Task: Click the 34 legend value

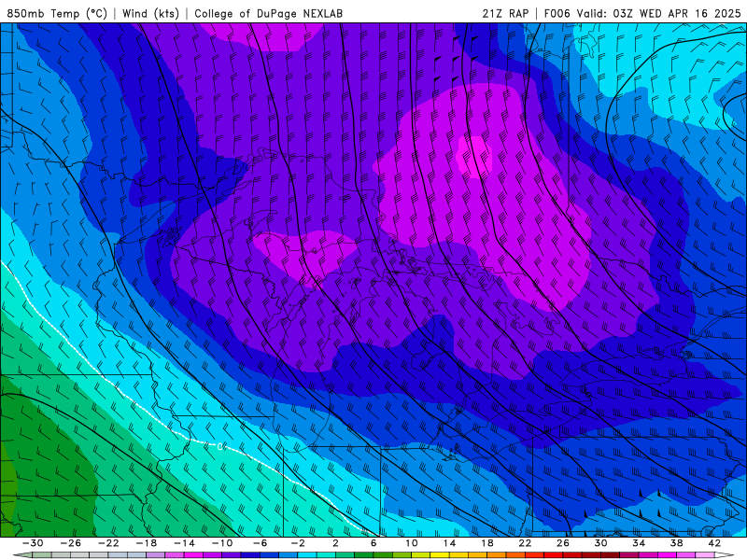Action: coord(639,543)
